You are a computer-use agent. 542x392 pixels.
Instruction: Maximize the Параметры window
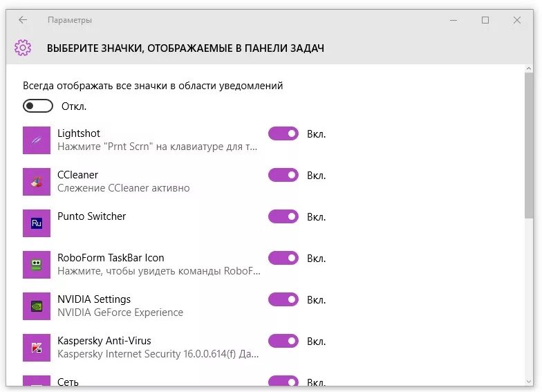485,20
